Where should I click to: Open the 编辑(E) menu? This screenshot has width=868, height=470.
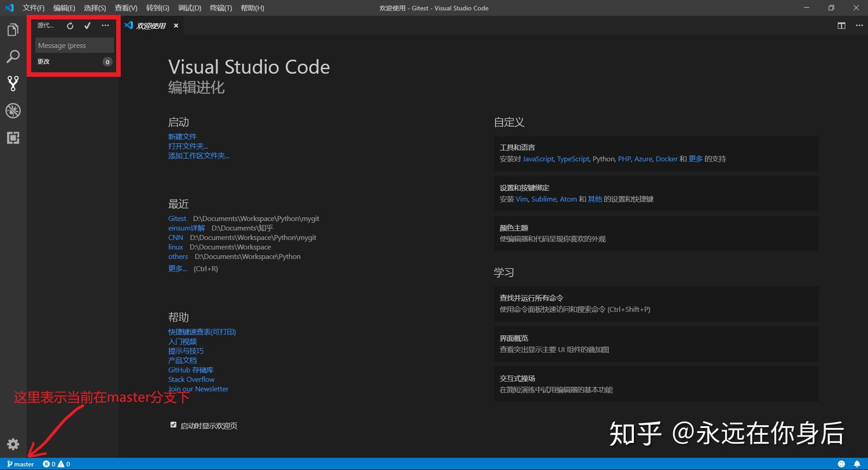point(64,8)
